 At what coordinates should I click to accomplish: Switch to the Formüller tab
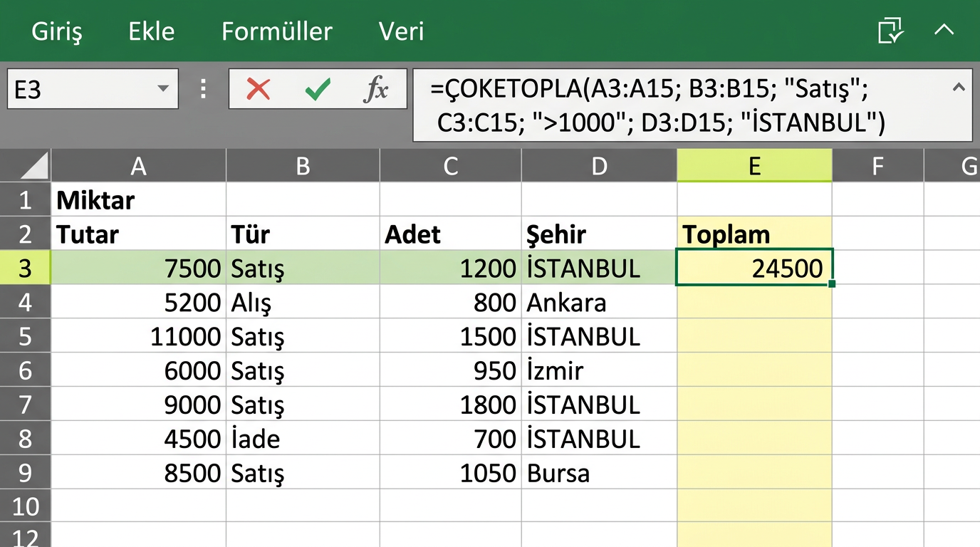pos(276,32)
